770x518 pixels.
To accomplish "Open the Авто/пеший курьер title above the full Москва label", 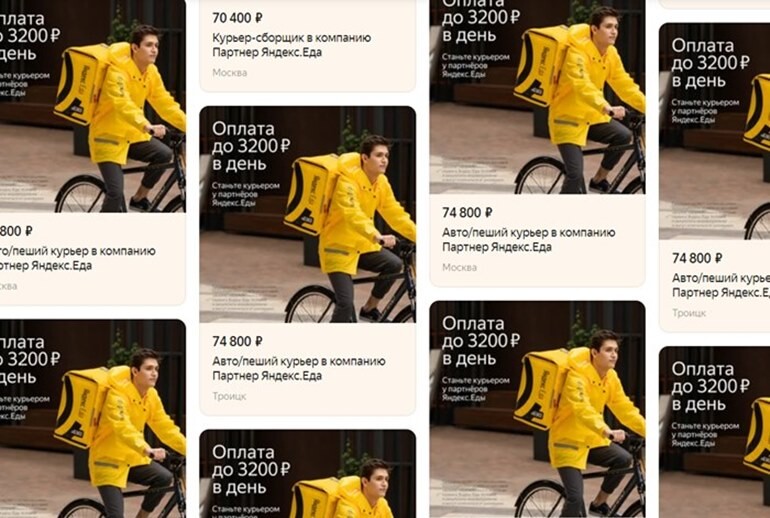I will tap(528, 240).
